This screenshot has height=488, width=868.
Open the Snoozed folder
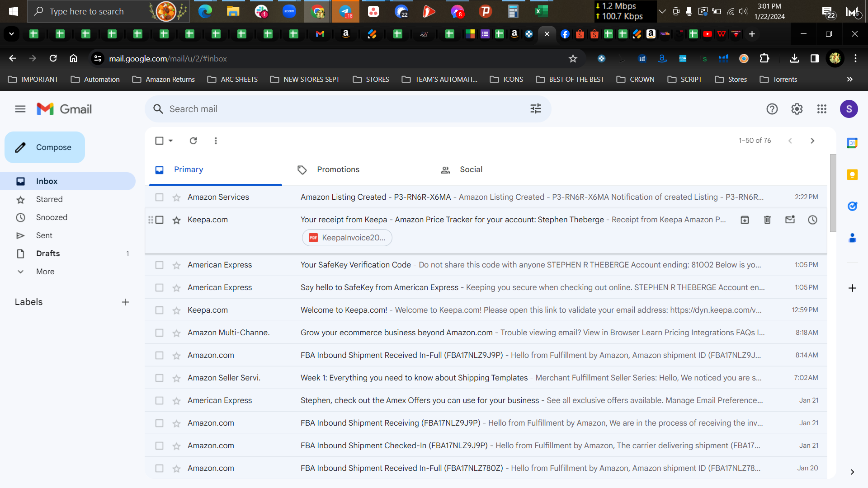[x=68, y=217]
